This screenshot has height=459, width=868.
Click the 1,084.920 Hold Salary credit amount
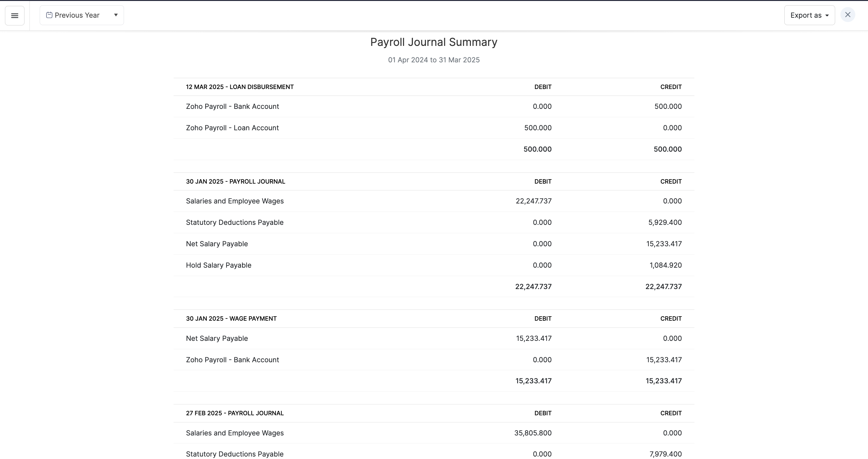(x=665, y=265)
